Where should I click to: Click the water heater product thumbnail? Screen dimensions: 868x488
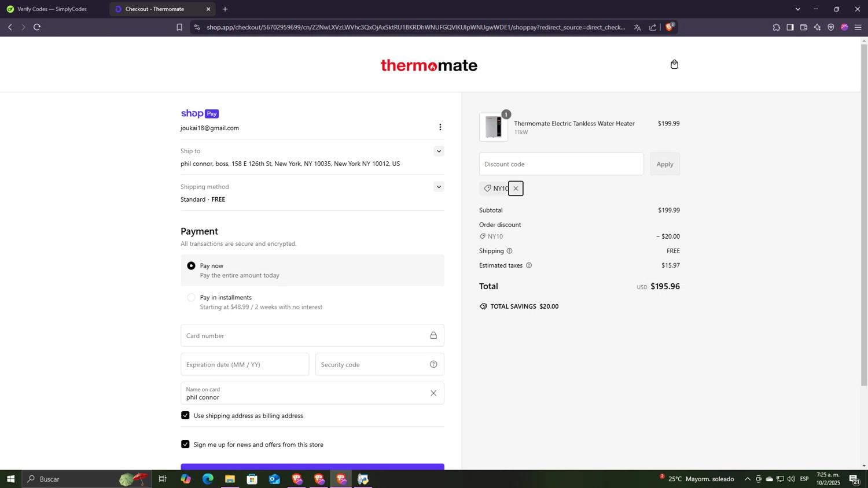click(x=494, y=127)
